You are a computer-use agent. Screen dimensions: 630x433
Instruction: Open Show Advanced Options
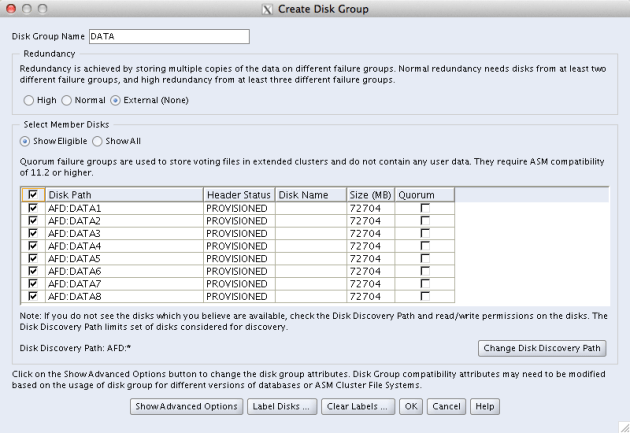pyautogui.click(x=187, y=407)
